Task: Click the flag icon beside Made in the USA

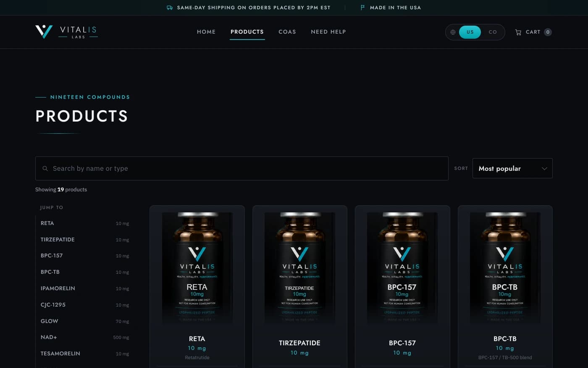Action: tap(362, 8)
